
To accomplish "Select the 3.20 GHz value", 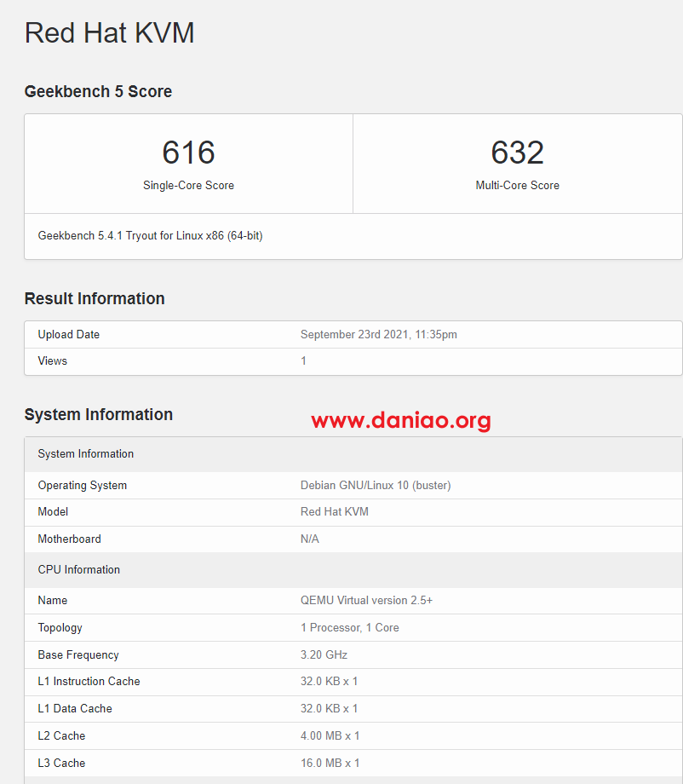I will point(324,655).
